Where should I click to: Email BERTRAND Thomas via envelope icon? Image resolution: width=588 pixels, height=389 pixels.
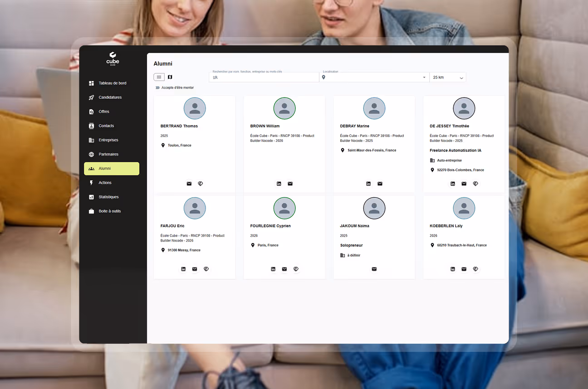pos(189,184)
